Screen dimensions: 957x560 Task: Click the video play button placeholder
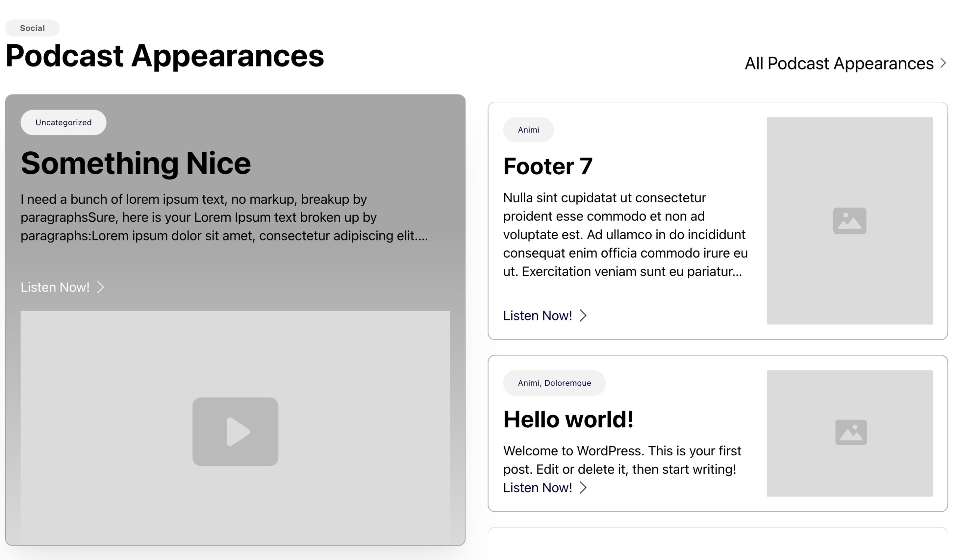pyautogui.click(x=235, y=432)
